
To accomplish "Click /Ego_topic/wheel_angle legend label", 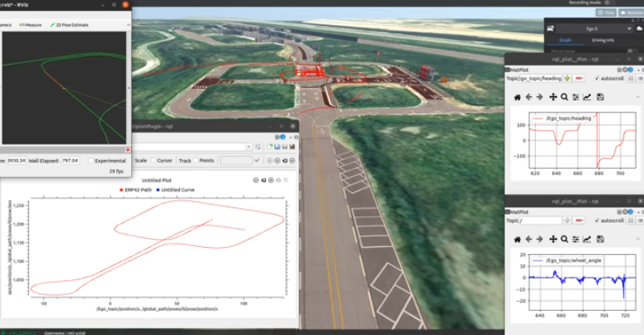I will coord(573,260).
